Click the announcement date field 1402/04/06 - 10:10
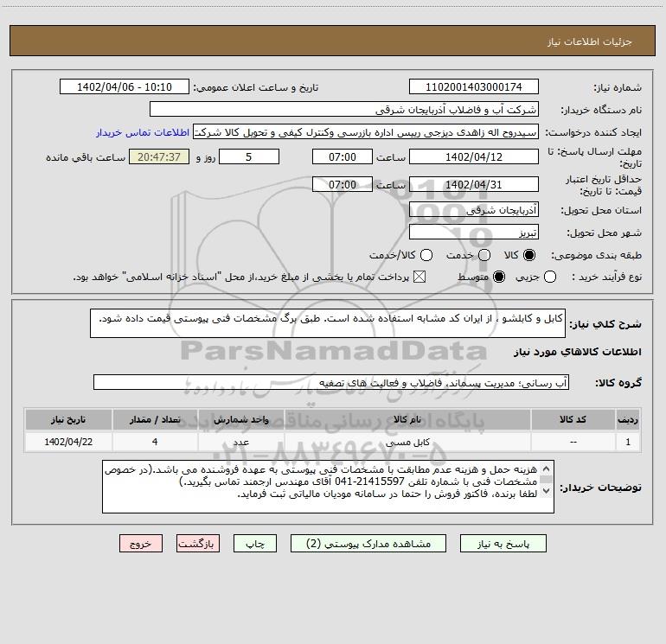Screen dimensions: 666x644 click(x=125, y=86)
